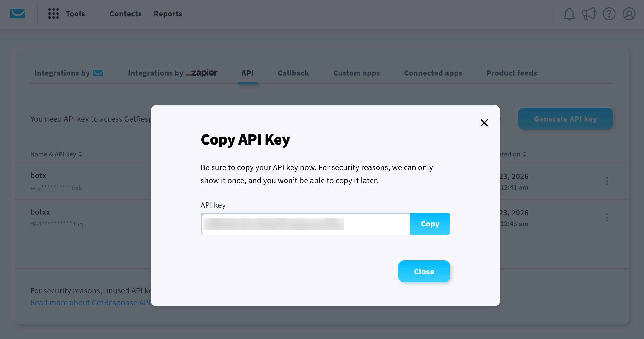This screenshot has width=644, height=339.
Task: Click inside the API key field
Action: 305,224
